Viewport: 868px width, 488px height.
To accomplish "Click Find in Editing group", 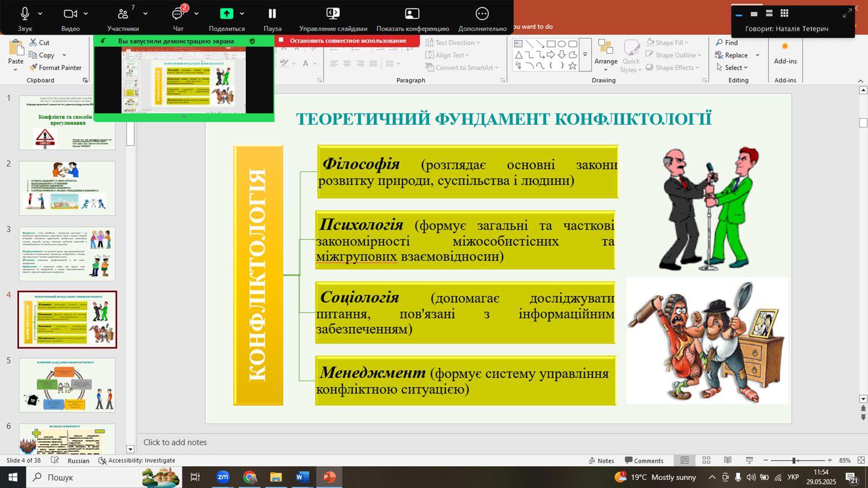I will pos(726,42).
